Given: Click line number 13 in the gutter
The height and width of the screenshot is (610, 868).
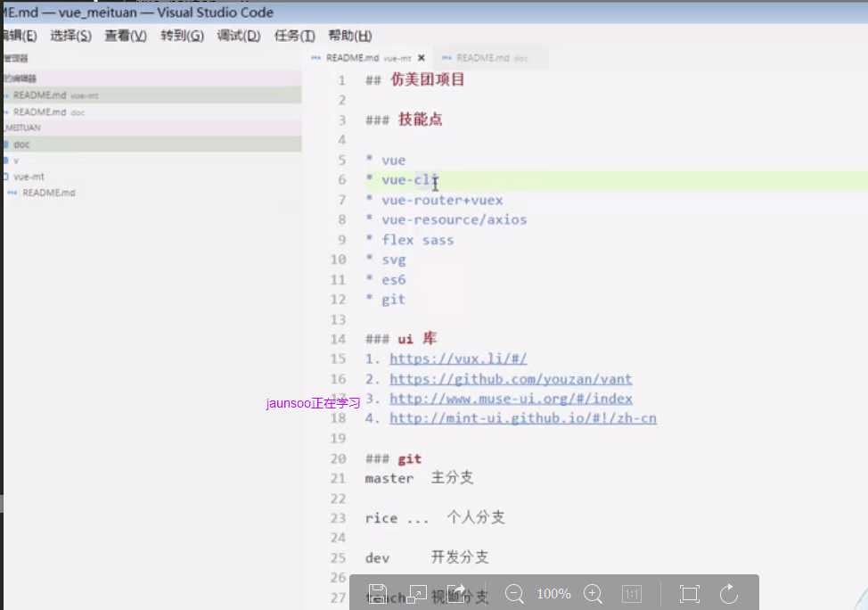Looking at the screenshot, I should tap(338, 319).
